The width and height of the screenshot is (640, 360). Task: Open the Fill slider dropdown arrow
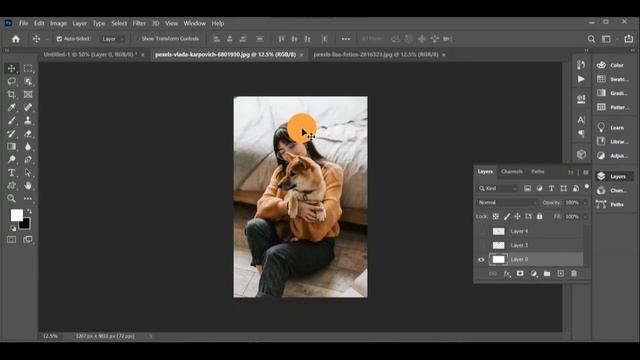pos(585,217)
